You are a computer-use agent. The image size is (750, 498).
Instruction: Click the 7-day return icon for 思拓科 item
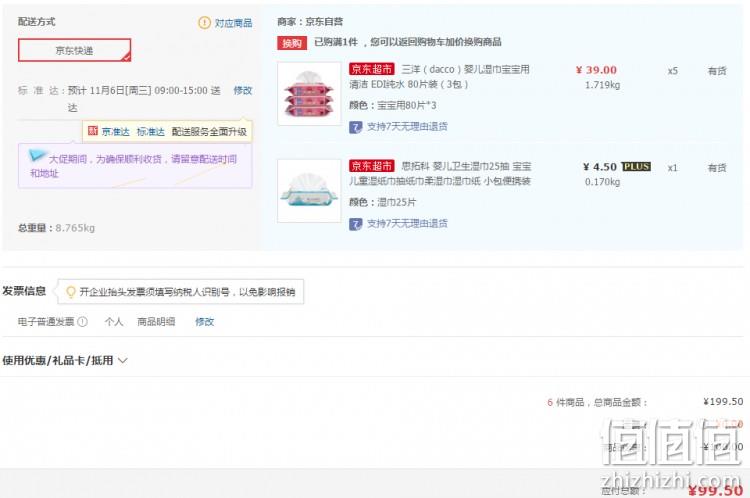tap(355, 224)
